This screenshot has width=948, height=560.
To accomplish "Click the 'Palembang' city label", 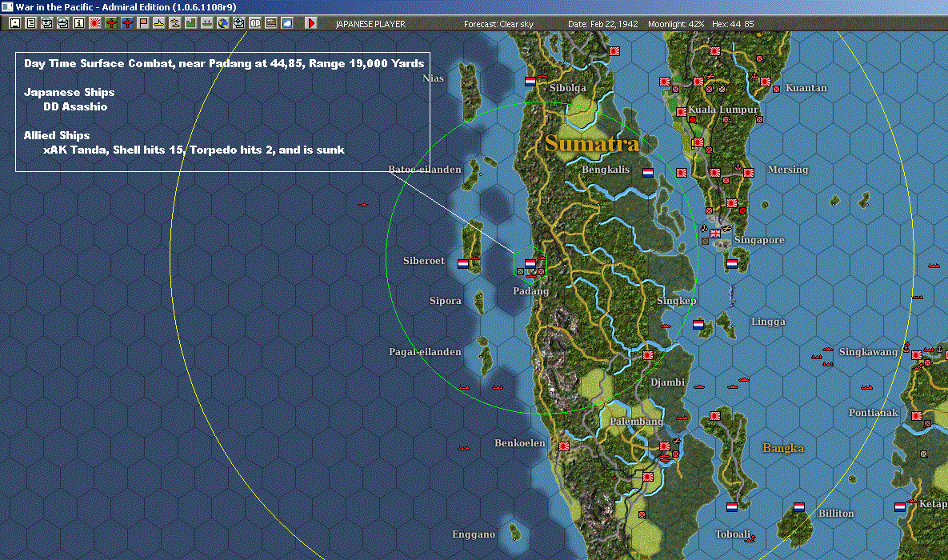I will click(x=636, y=422).
